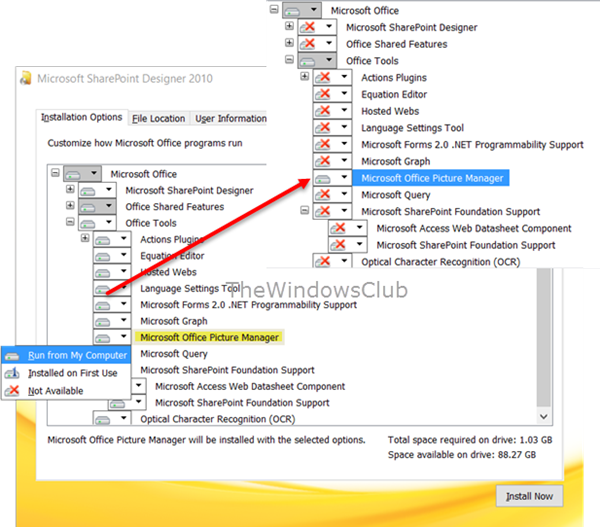Collapse the Microsoft Office root node in left tree
Screen dimensions: 600x527
coord(55,173)
